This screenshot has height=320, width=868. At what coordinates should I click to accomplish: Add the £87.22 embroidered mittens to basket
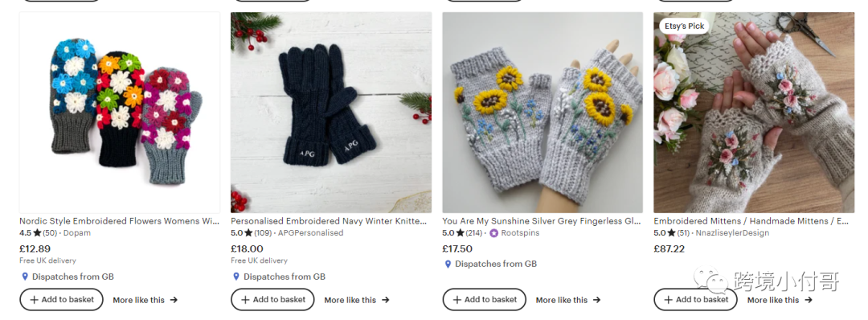point(696,300)
